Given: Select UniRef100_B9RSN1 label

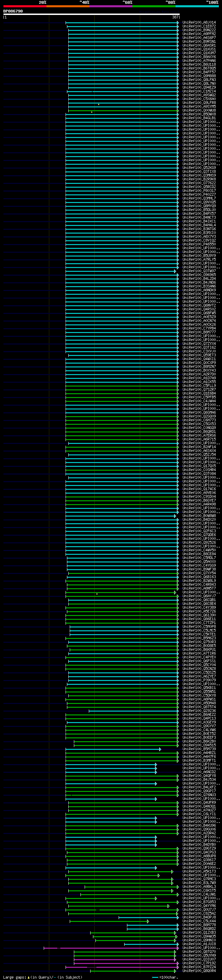Looking at the screenshot, I should [x=199, y=41].
